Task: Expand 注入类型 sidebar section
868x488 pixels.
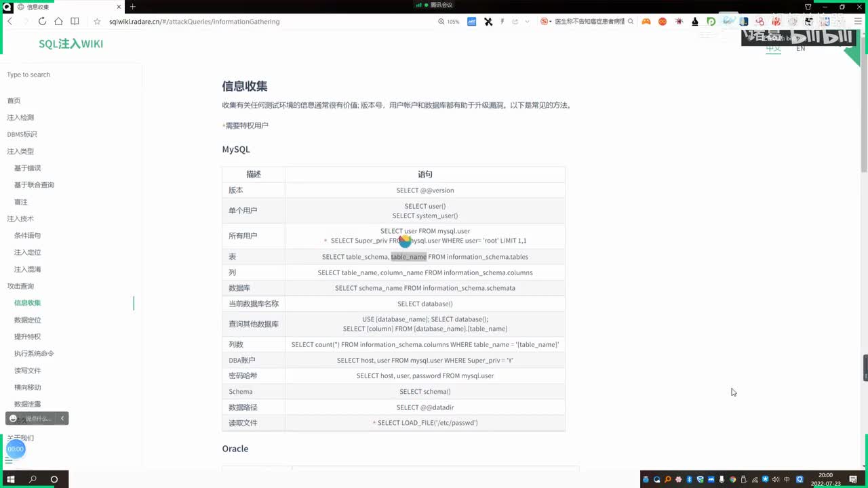Action: [x=20, y=151]
